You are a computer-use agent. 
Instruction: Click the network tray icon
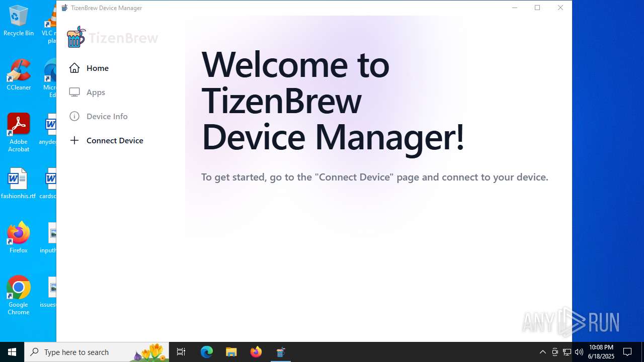(x=567, y=352)
